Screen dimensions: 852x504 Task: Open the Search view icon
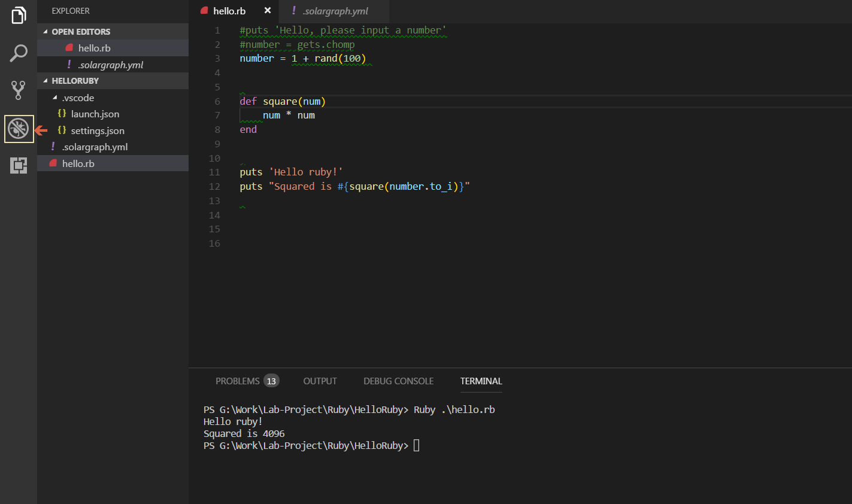18,53
